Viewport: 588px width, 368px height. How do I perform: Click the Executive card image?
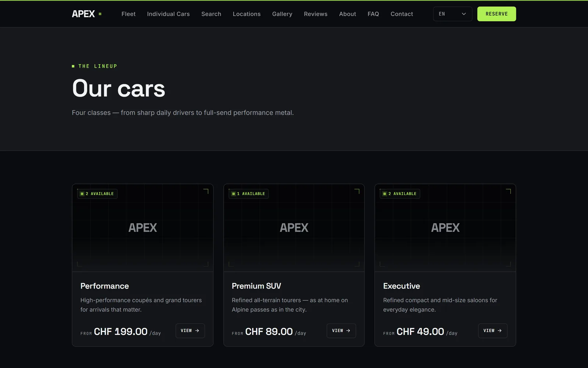coord(445,228)
